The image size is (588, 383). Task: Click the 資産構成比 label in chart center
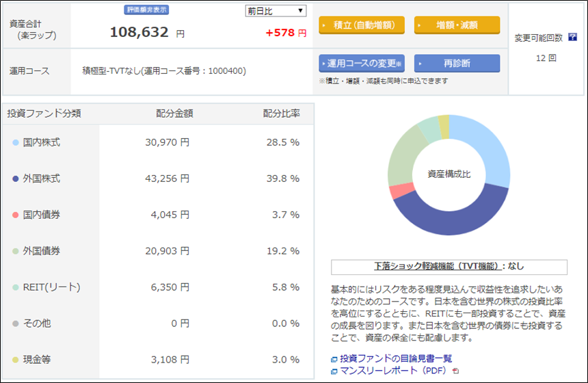click(x=449, y=174)
